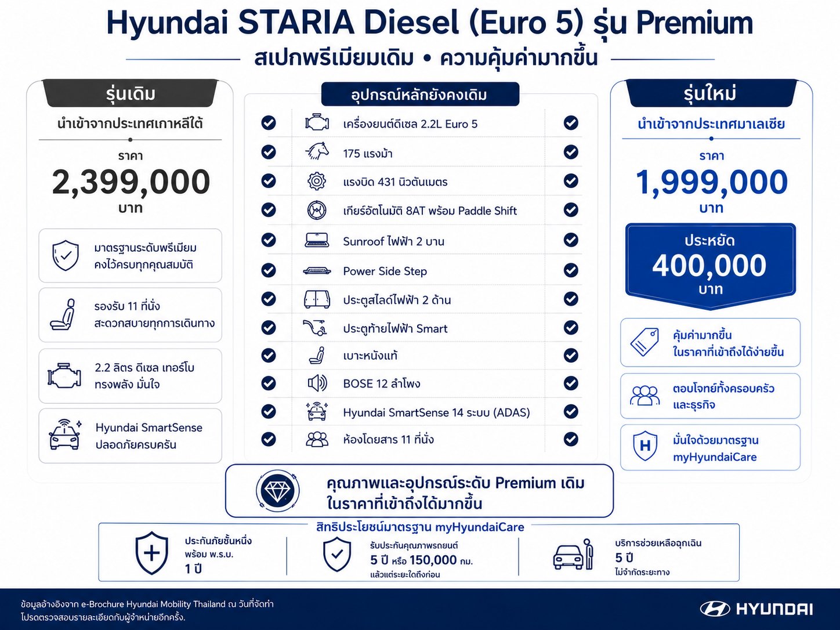The height and width of the screenshot is (630, 840).
Task: Click the speaker icon for BOSE 12 ลำโพง
Action: (x=317, y=383)
